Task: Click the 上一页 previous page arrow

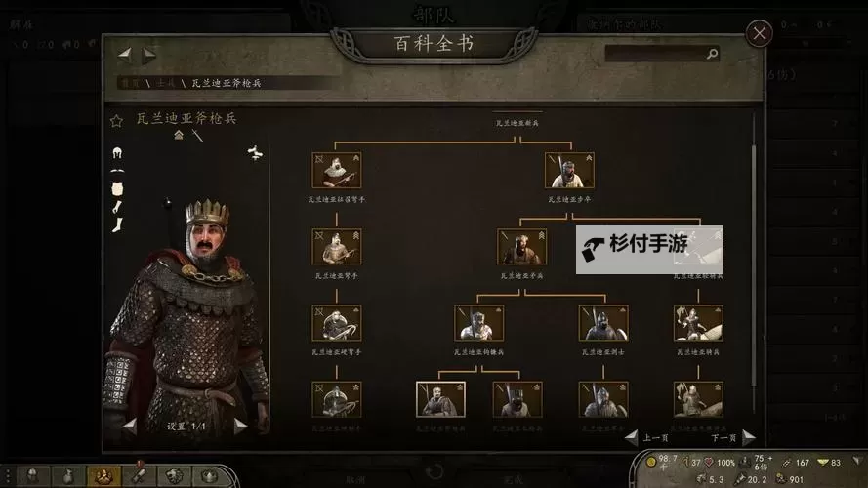Action: pos(631,437)
